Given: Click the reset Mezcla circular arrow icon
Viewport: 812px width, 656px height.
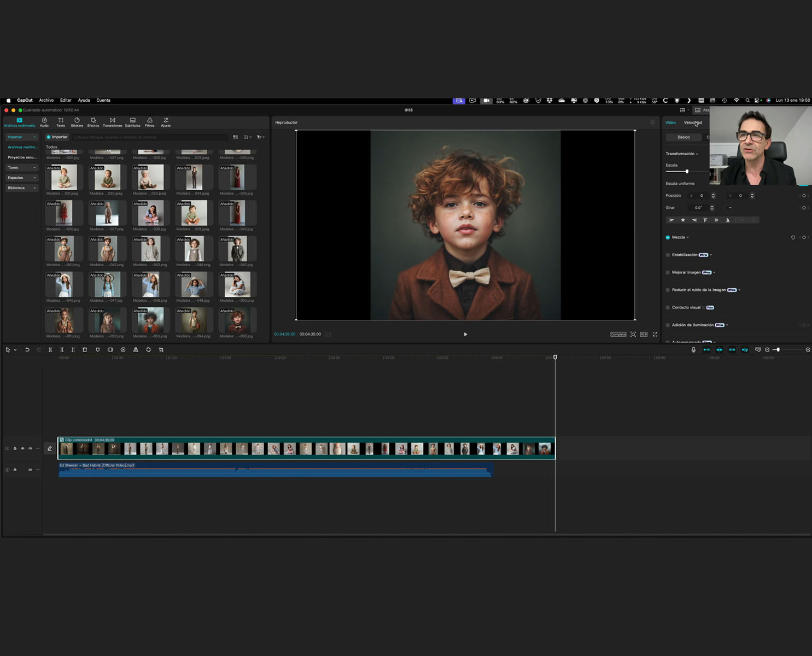Looking at the screenshot, I should [793, 238].
